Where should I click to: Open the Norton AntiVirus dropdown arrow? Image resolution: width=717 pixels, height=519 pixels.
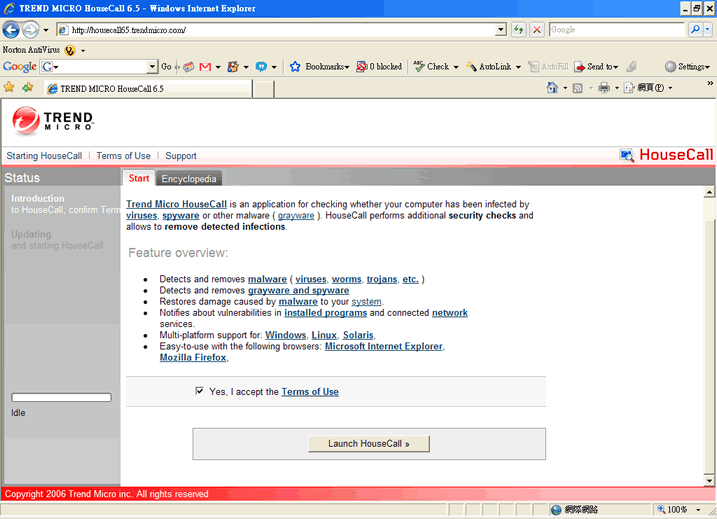pyautogui.click(x=83, y=50)
